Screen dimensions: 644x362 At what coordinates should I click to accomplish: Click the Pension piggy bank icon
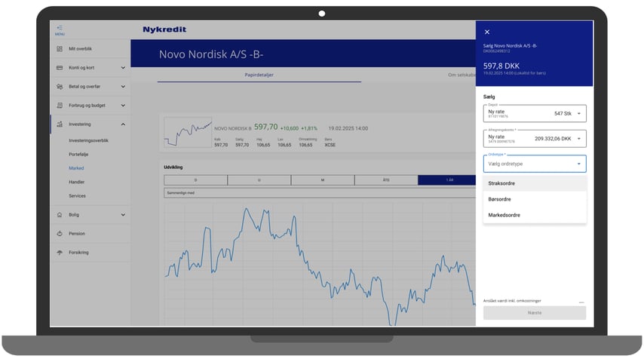click(60, 234)
